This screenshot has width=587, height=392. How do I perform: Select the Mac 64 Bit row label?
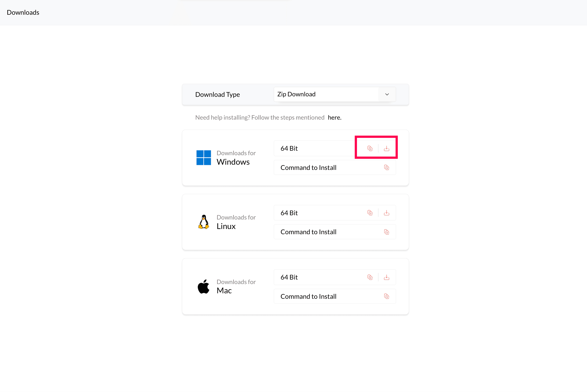point(289,277)
